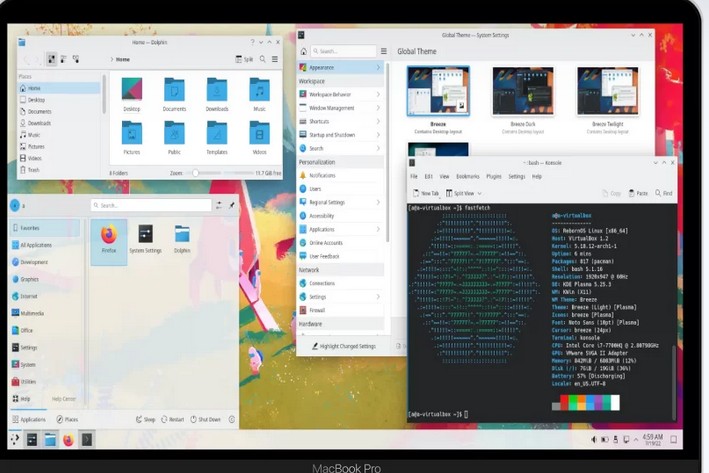Launch Firefox from the Favorites grid
This screenshot has height=473, width=709.
pyautogui.click(x=109, y=236)
